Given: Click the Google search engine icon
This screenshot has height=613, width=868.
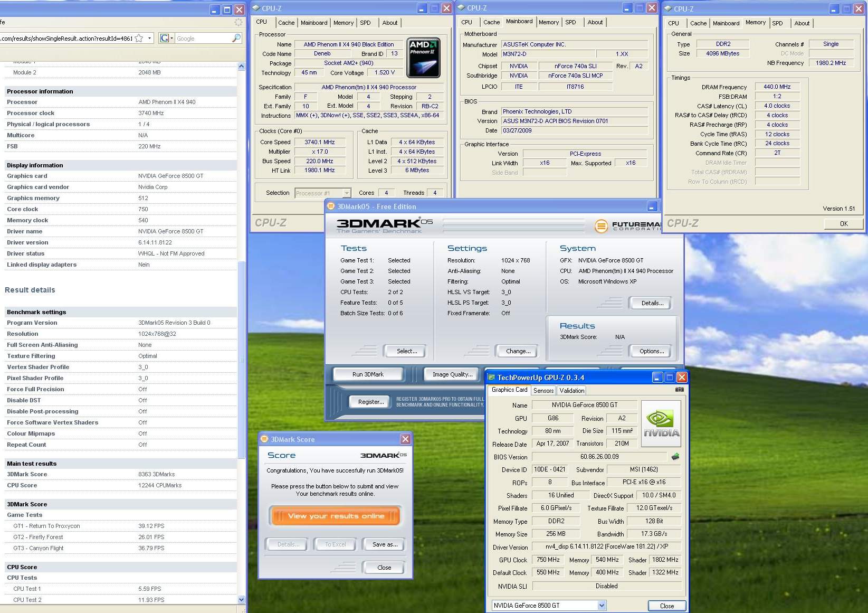Looking at the screenshot, I should point(165,38).
